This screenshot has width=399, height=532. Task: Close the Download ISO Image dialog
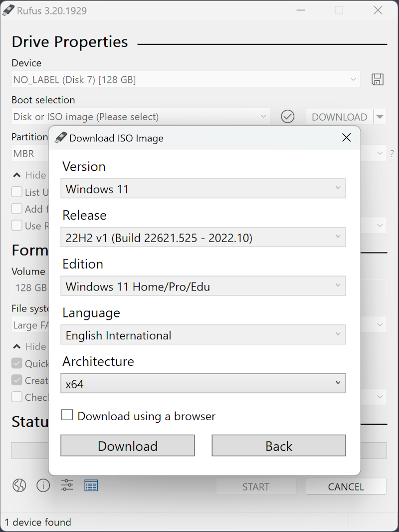click(346, 138)
